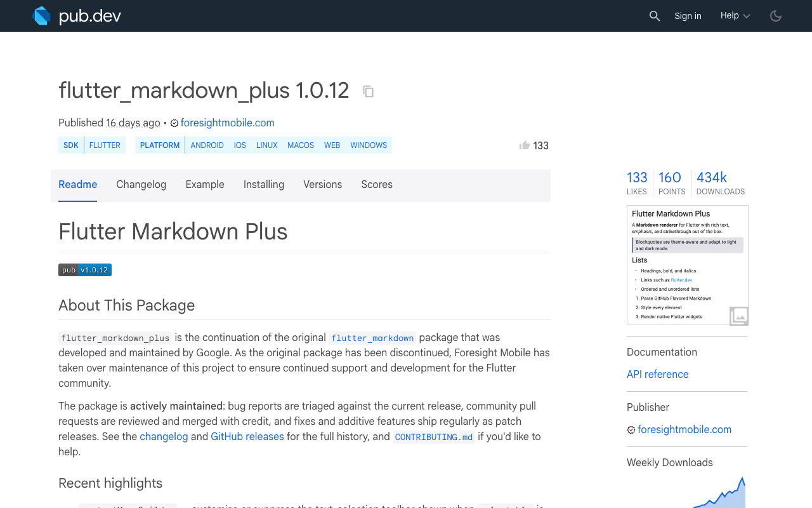Switch to the Changelog tab
The height and width of the screenshot is (508, 812).
[x=141, y=185]
